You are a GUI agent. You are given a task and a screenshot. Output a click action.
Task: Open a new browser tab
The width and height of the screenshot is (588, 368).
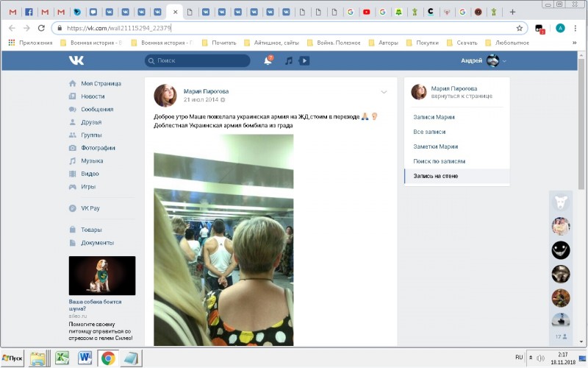[x=512, y=12]
